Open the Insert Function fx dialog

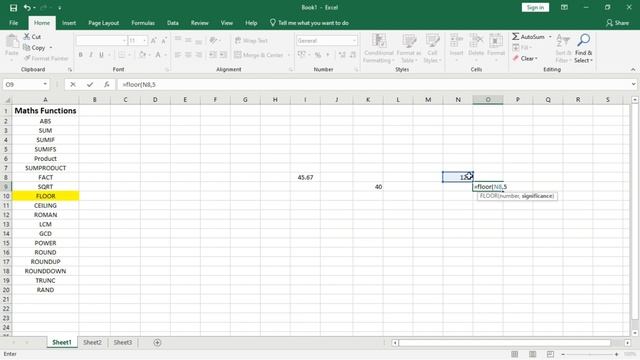(107, 84)
